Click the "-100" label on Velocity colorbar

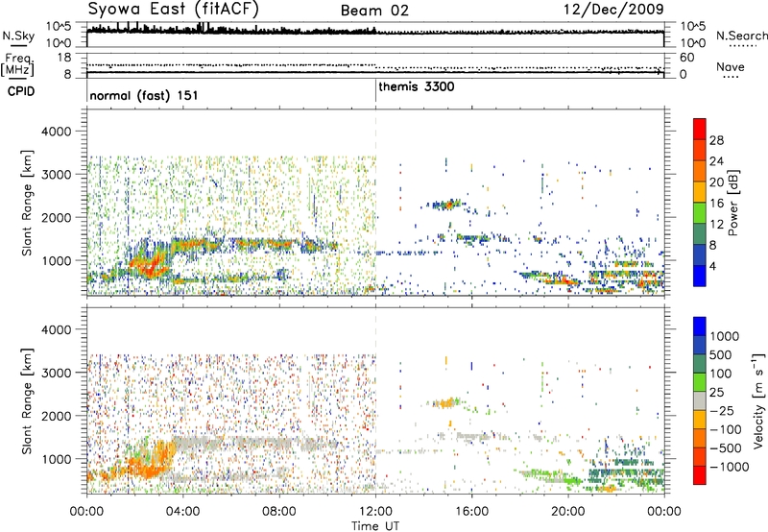(726, 429)
